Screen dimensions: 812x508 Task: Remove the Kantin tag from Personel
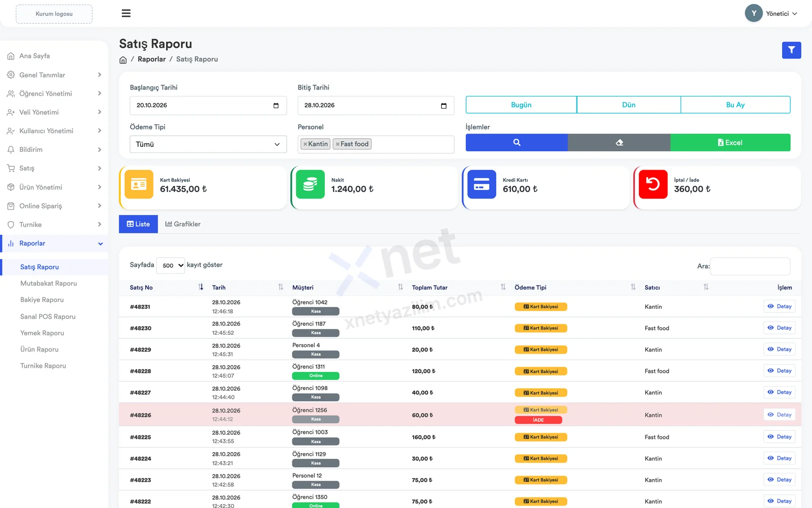(x=305, y=144)
